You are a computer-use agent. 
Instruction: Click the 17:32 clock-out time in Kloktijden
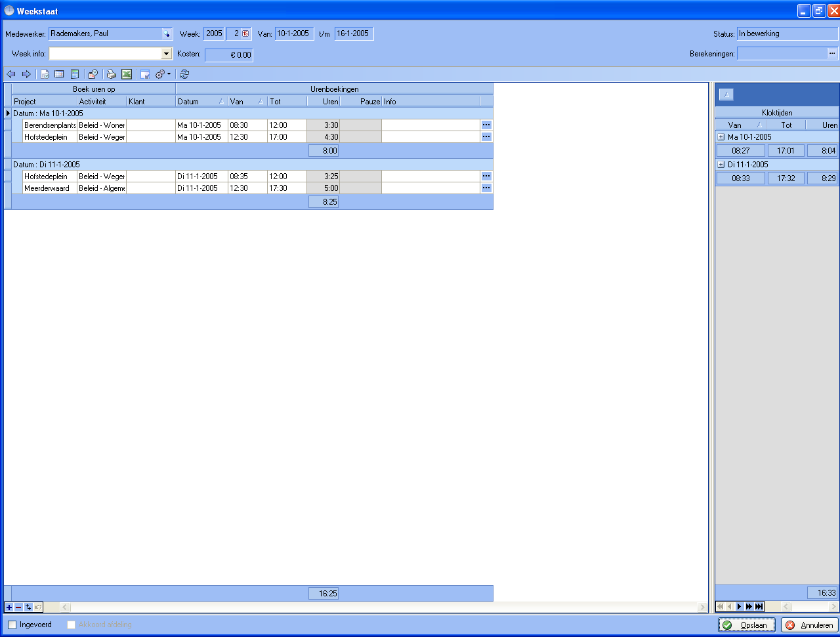point(786,178)
